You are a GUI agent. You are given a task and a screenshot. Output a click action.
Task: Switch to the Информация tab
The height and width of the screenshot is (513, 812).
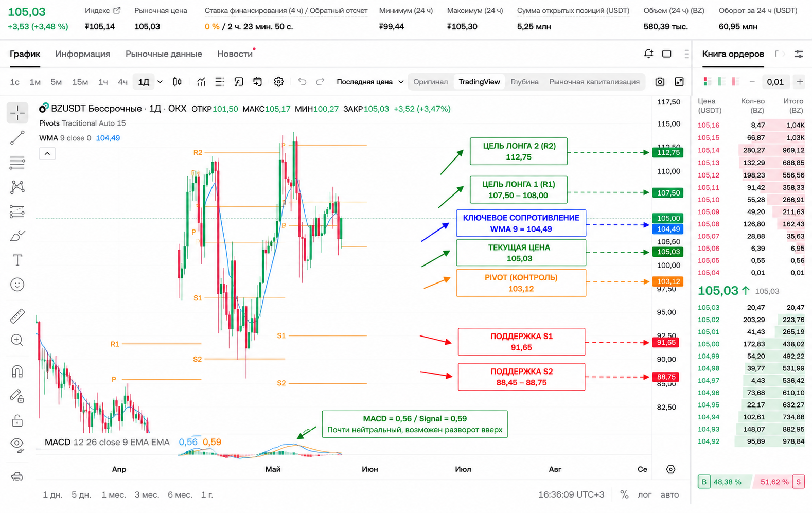(x=83, y=54)
